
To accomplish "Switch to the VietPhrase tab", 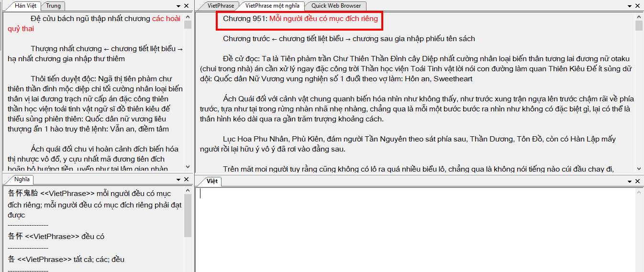I will click(x=221, y=6).
